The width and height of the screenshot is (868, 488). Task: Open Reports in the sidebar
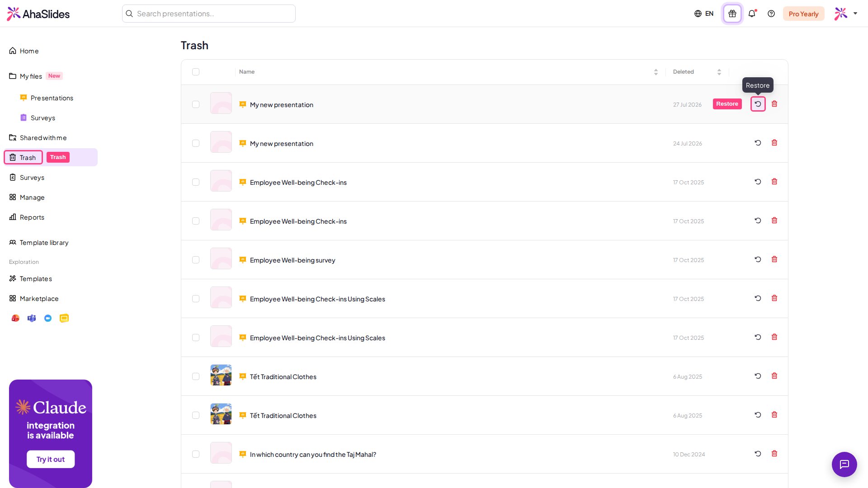(x=27, y=217)
